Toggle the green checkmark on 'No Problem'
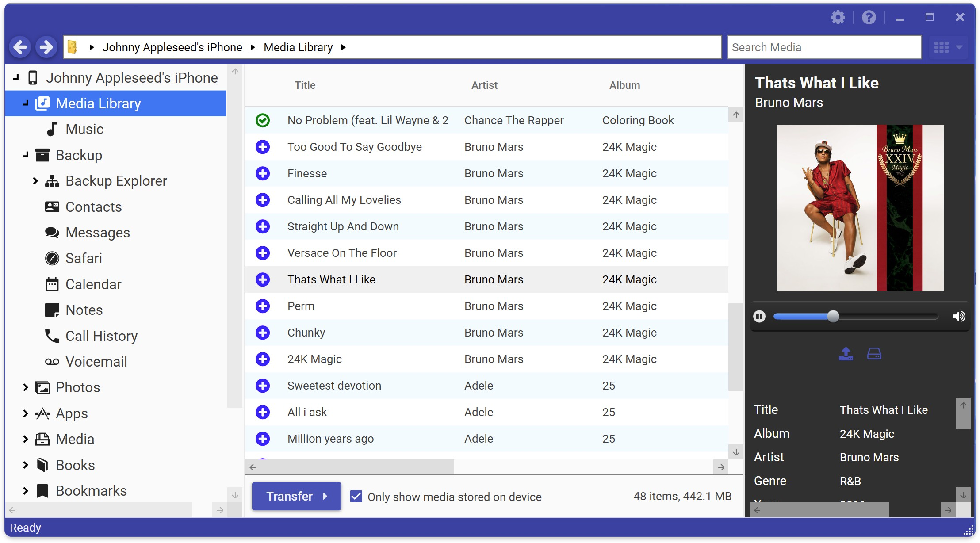The image size is (980, 543). [x=263, y=120]
